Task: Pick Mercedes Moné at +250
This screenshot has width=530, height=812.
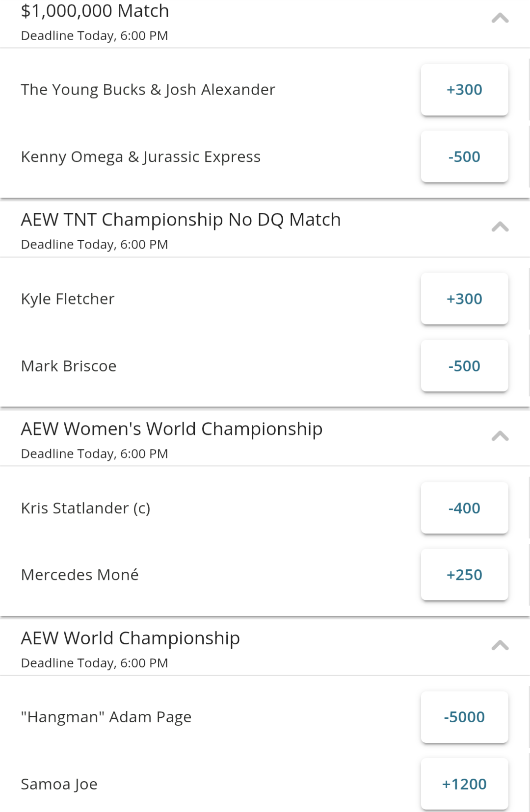Action: pos(464,575)
